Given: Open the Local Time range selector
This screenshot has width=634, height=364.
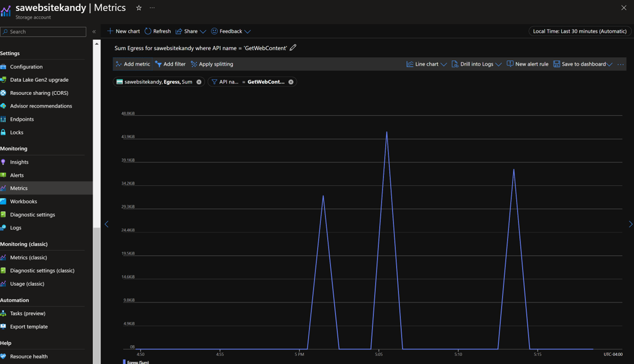Looking at the screenshot, I should (x=580, y=31).
